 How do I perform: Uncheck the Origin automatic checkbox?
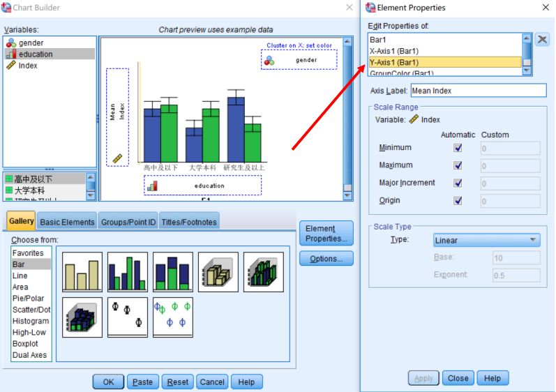[x=458, y=201]
